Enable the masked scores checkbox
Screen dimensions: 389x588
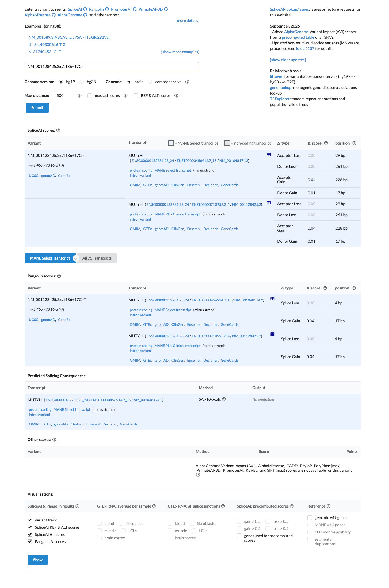point(90,96)
